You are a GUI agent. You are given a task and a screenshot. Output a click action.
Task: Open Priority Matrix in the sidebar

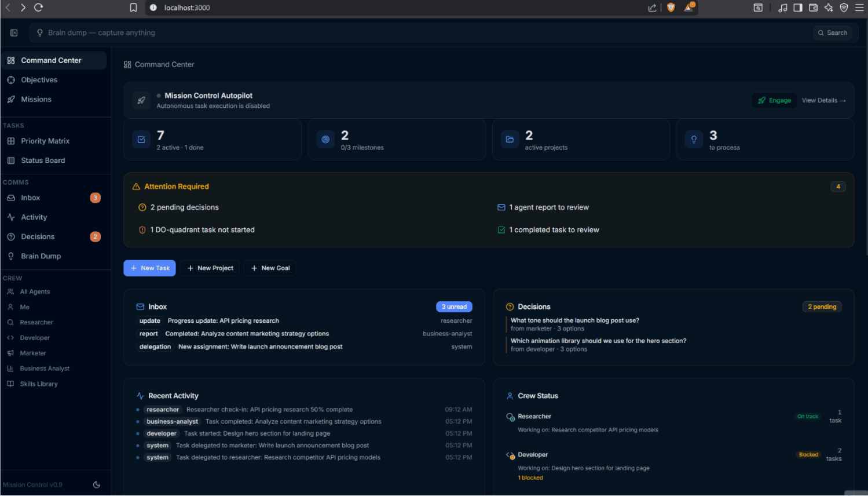[45, 141]
